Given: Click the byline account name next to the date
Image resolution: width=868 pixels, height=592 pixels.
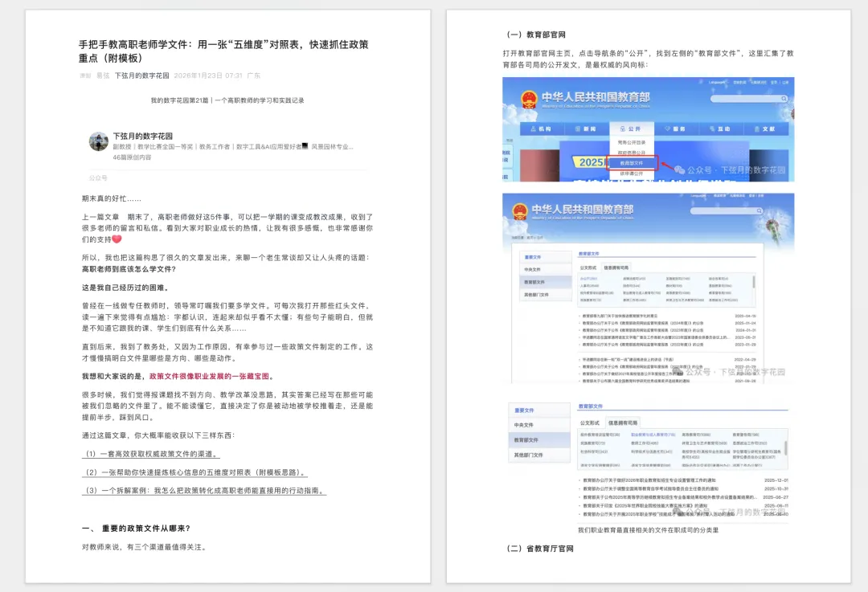Looking at the screenshot, I should 141,76.
